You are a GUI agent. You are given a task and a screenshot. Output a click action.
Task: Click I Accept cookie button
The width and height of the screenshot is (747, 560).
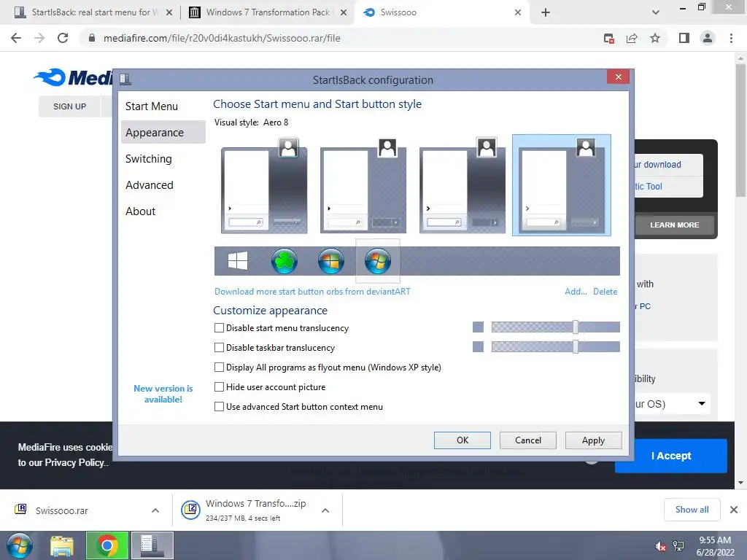(671, 456)
